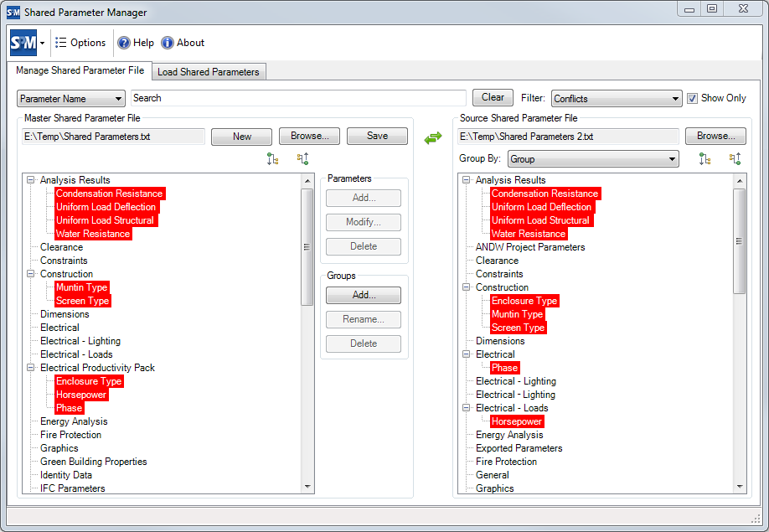Collapse Electrical Productivity Pack group

(31, 367)
